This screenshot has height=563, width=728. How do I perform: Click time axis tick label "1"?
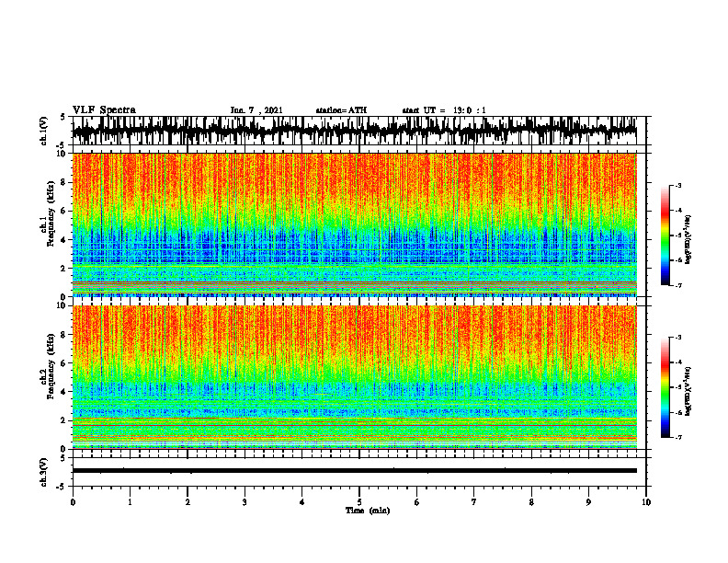[130, 502]
